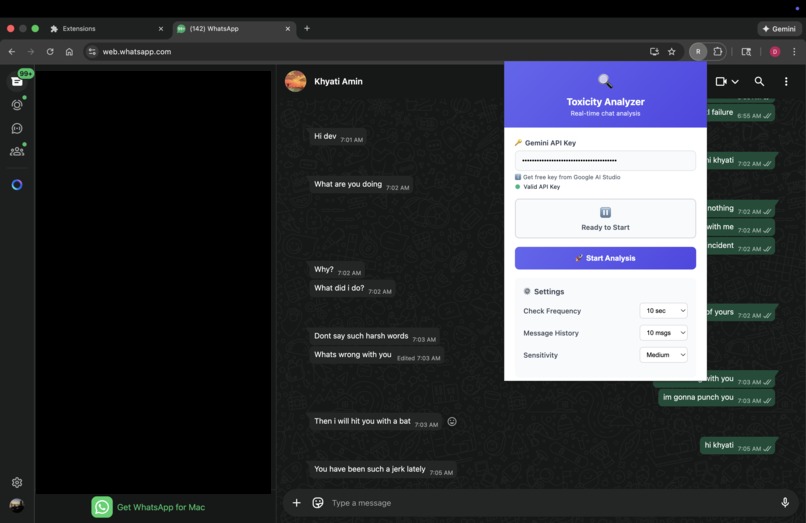This screenshot has width=806, height=523.
Task: Open Khyati Amin contact info name
Action: (x=338, y=81)
